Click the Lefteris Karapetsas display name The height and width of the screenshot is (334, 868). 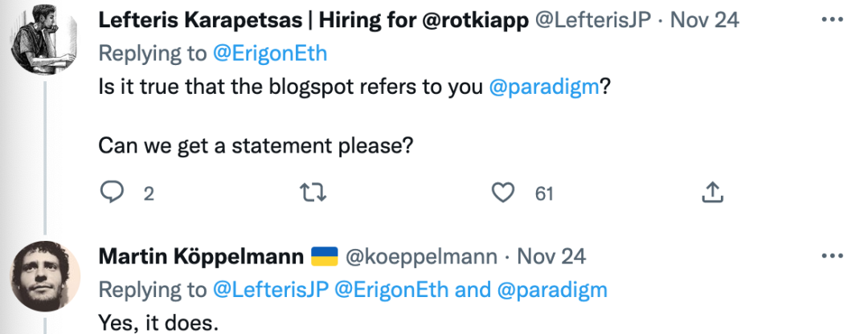pos(313,21)
